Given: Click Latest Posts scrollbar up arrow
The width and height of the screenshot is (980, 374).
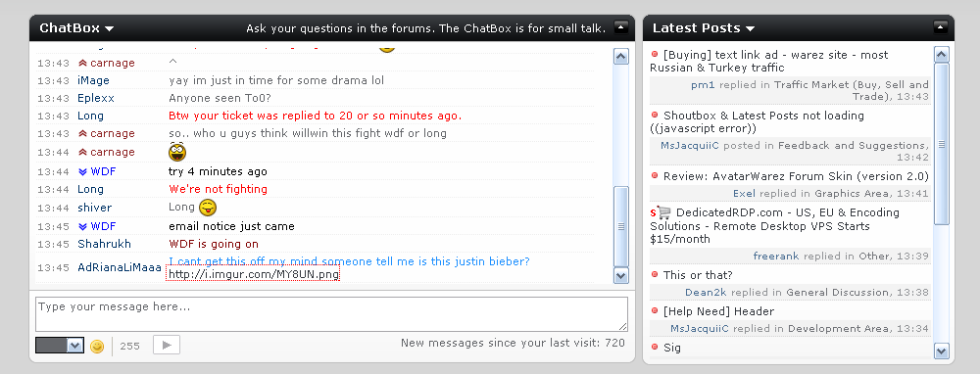Looking at the screenshot, I should [941, 55].
